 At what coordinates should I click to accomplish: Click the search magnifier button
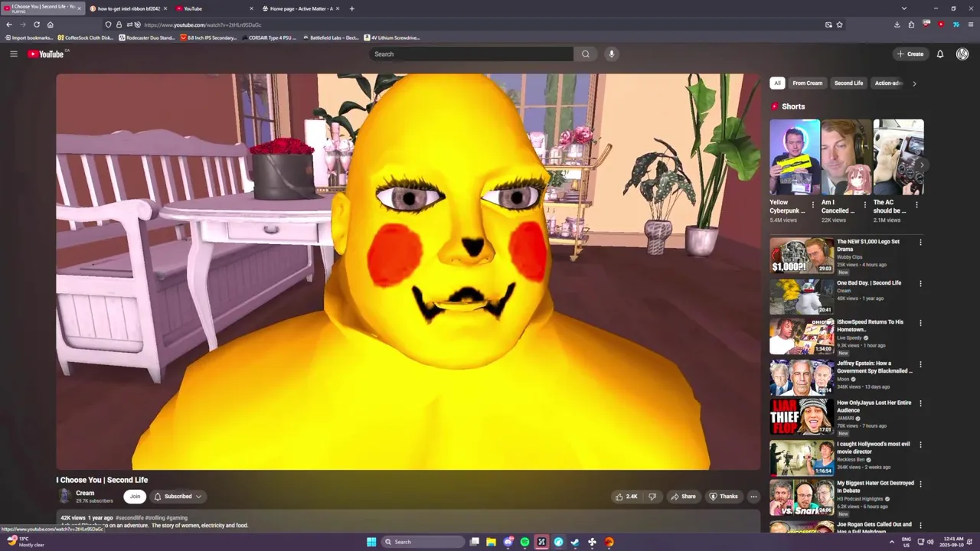pos(586,54)
